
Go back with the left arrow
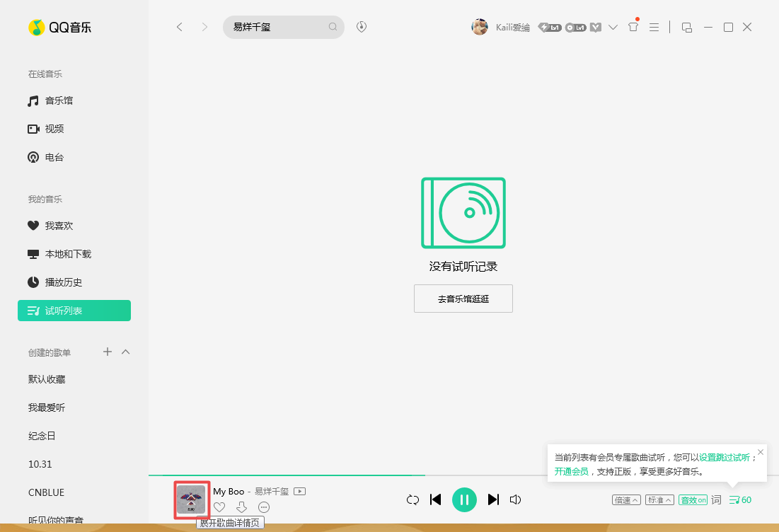179,27
